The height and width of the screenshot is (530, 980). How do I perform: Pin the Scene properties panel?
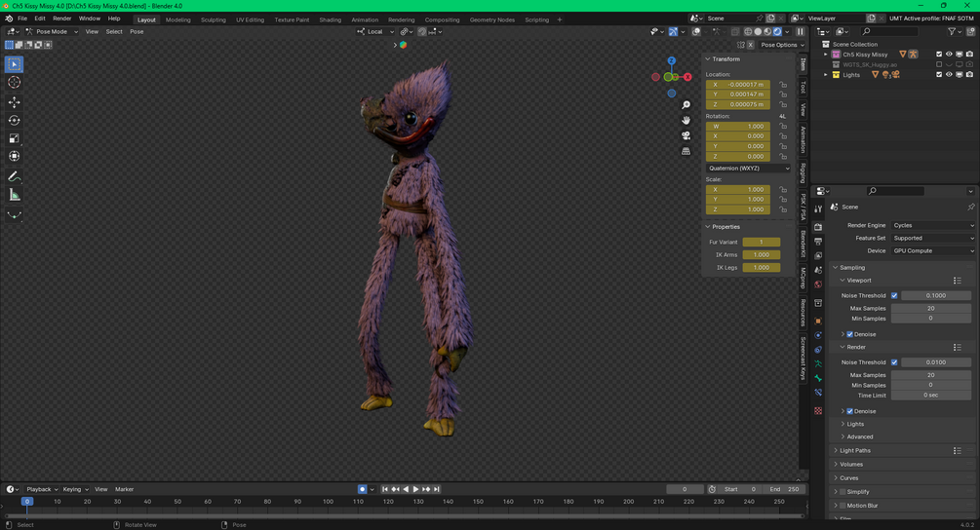coord(970,207)
